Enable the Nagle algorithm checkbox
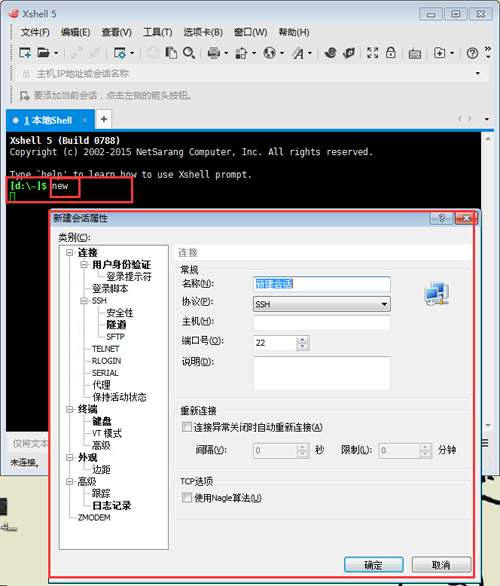 (x=186, y=497)
